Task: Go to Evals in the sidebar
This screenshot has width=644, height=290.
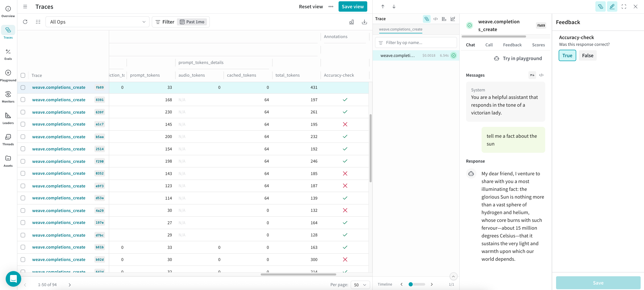Action: [x=8, y=54]
